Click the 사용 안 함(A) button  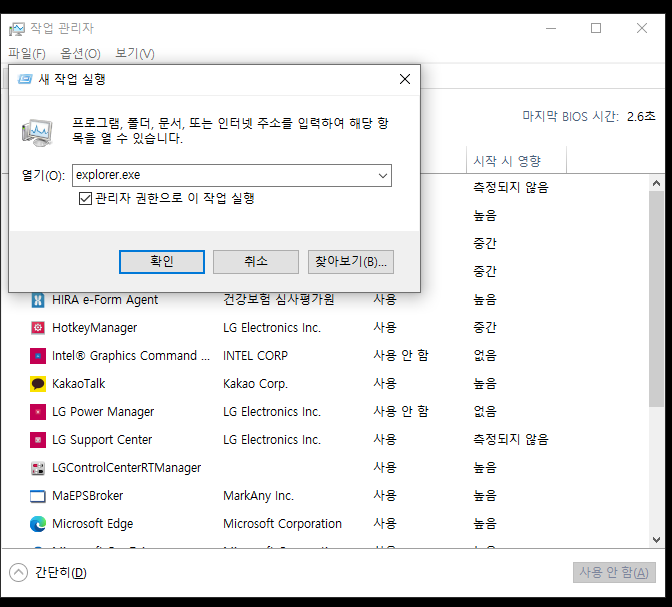(614, 573)
